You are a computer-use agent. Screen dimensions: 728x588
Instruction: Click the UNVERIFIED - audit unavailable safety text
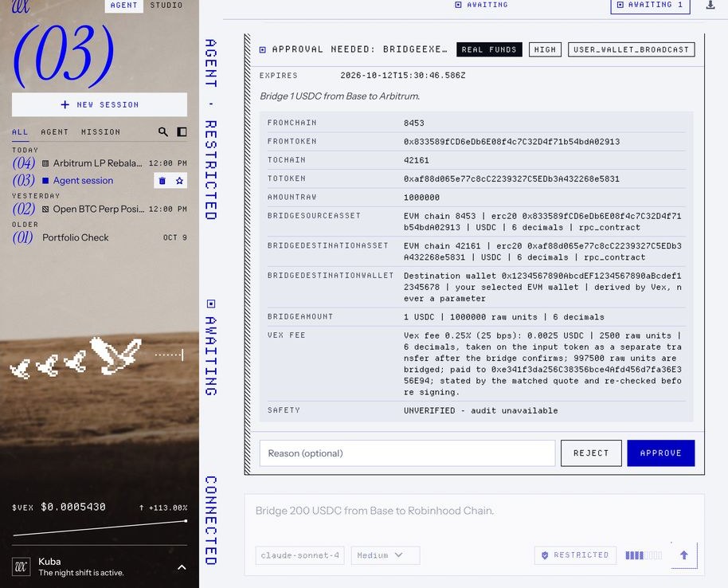click(480, 410)
